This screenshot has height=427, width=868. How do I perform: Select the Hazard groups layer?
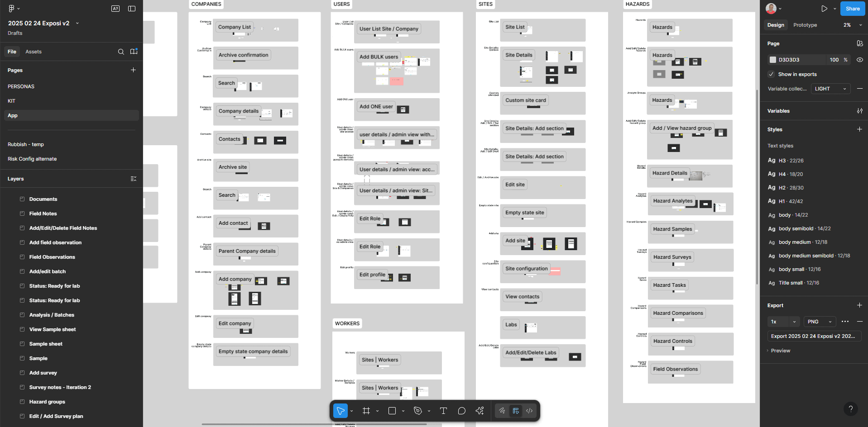46,402
